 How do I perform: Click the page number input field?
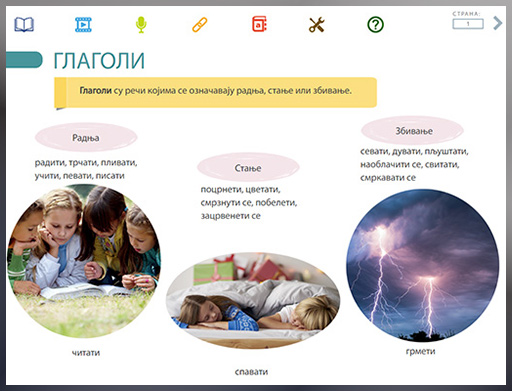[468, 24]
